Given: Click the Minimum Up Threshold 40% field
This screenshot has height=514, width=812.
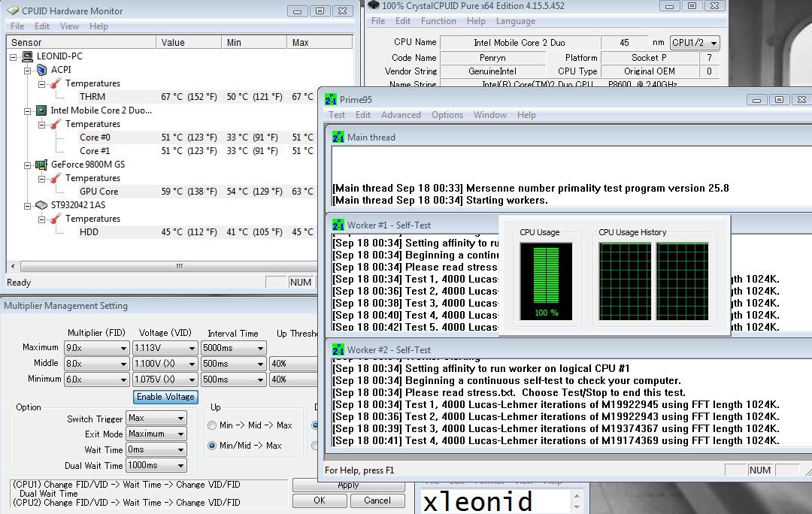Looking at the screenshot, I should pos(293,379).
